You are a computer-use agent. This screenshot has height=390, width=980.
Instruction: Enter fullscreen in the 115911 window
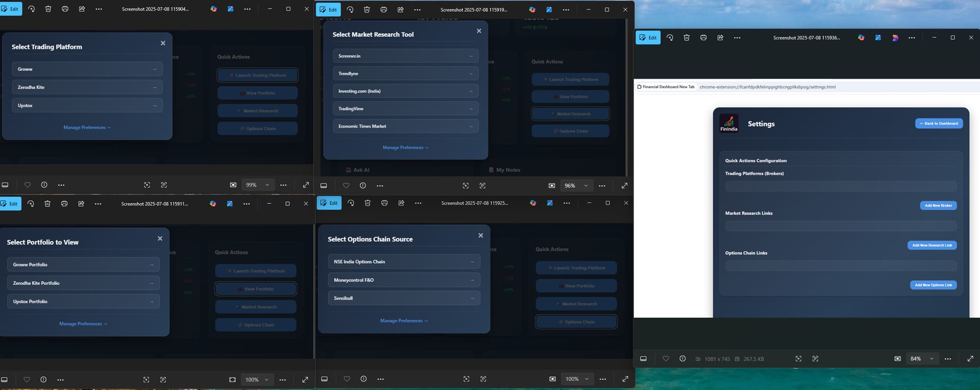[x=305, y=380]
